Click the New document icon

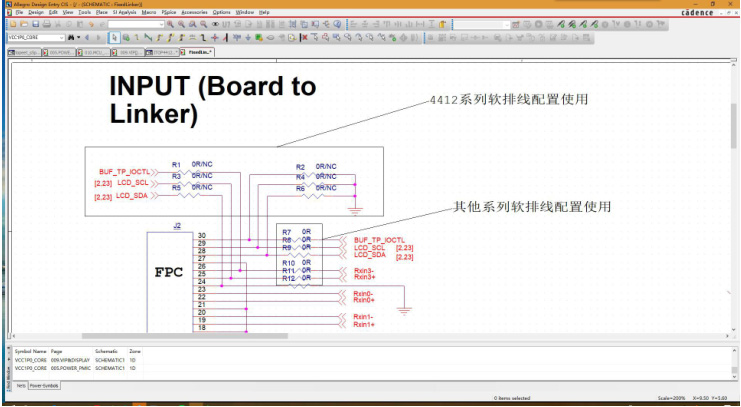[13, 24]
